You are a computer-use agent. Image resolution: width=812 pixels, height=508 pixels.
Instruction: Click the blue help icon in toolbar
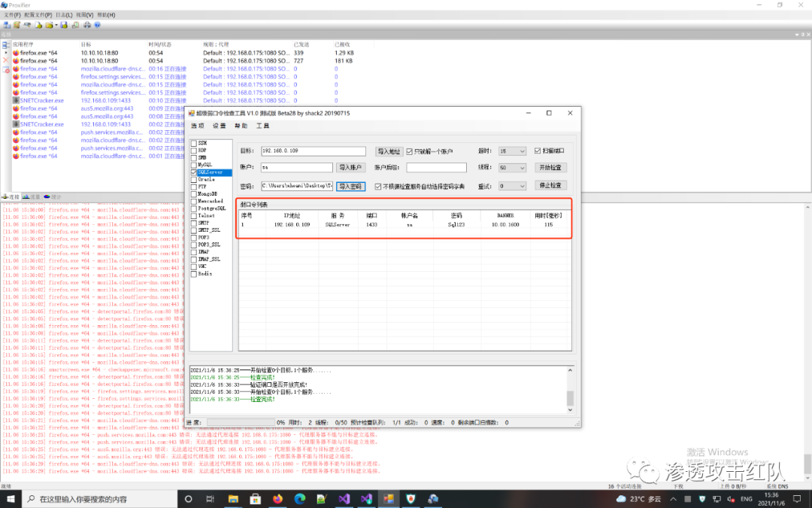coord(97,25)
